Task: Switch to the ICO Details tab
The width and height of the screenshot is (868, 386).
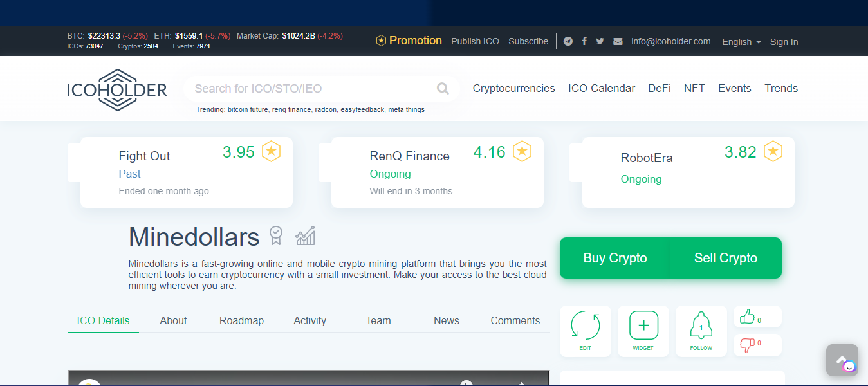Action: (103, 320)
